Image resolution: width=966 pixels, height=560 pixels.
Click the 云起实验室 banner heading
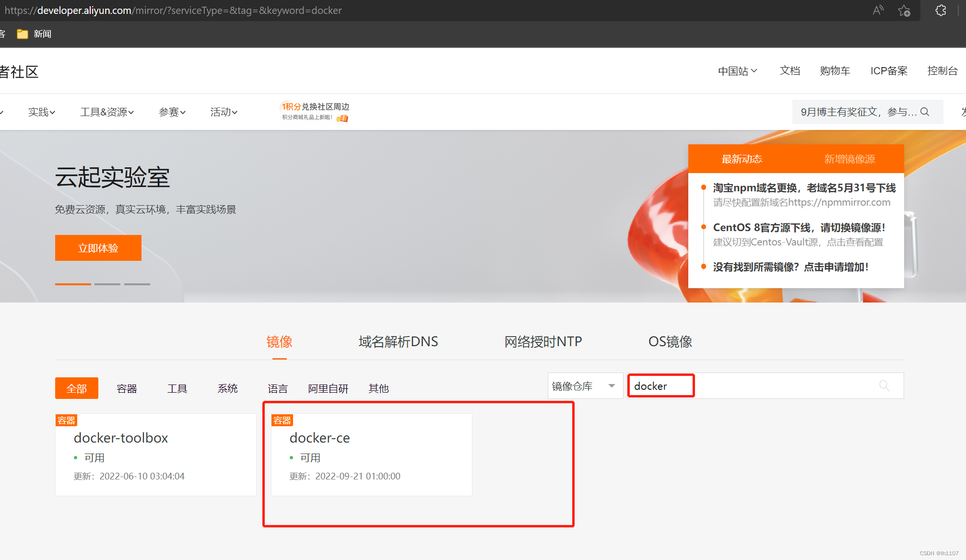112,177
